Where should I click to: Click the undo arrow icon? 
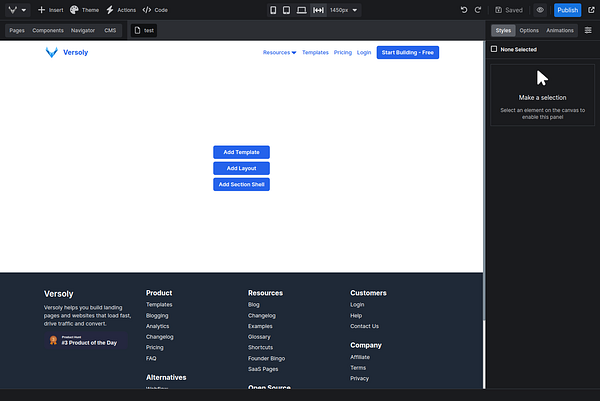coord(464,10)
